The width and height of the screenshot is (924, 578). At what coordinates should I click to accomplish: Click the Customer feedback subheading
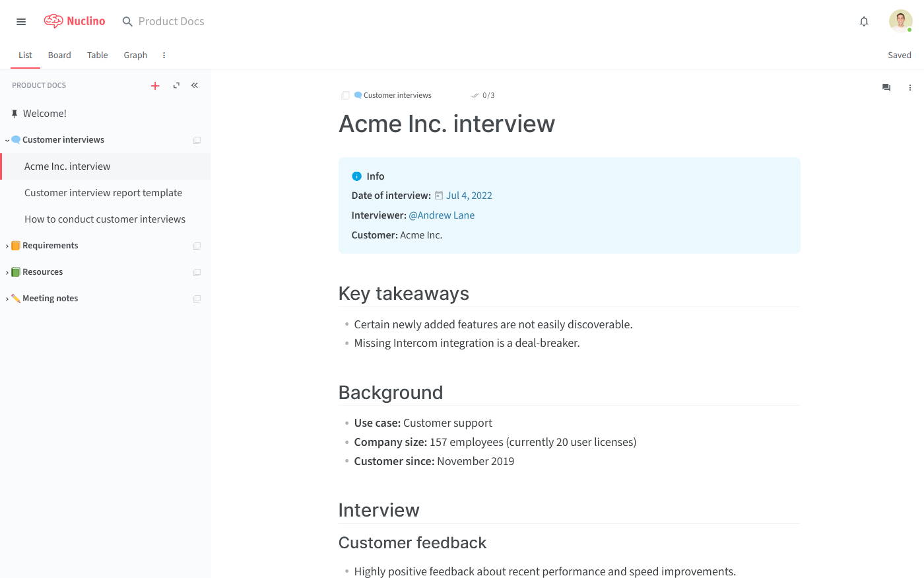[412, 543]
